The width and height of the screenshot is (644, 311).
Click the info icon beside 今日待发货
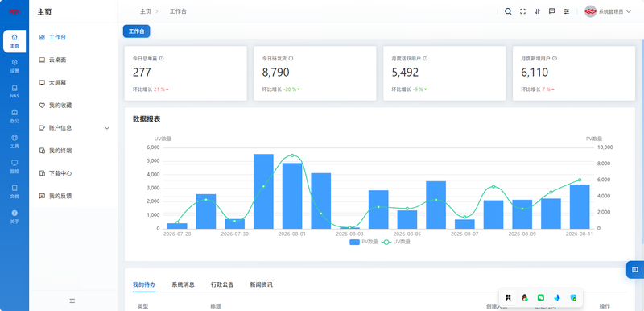pos(291,58)
